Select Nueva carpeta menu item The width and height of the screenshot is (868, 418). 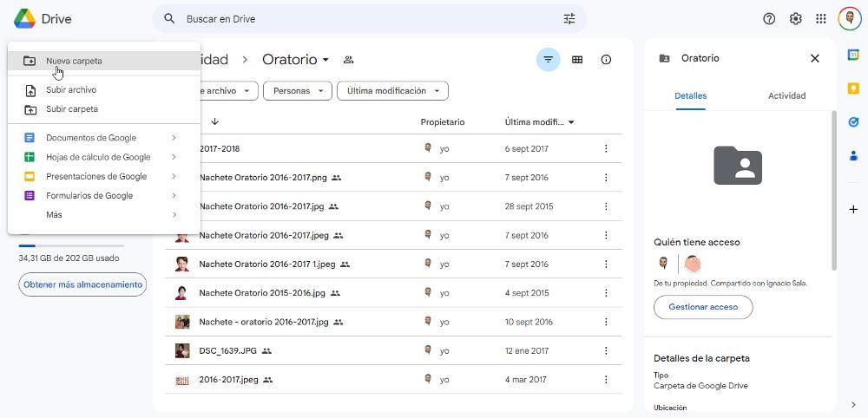(104, 61)
